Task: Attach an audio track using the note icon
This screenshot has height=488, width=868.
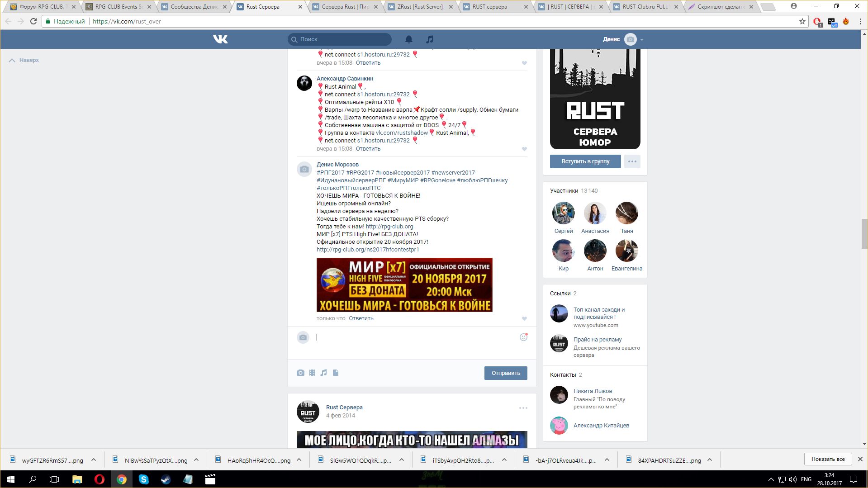Action: tap(323, 373)
